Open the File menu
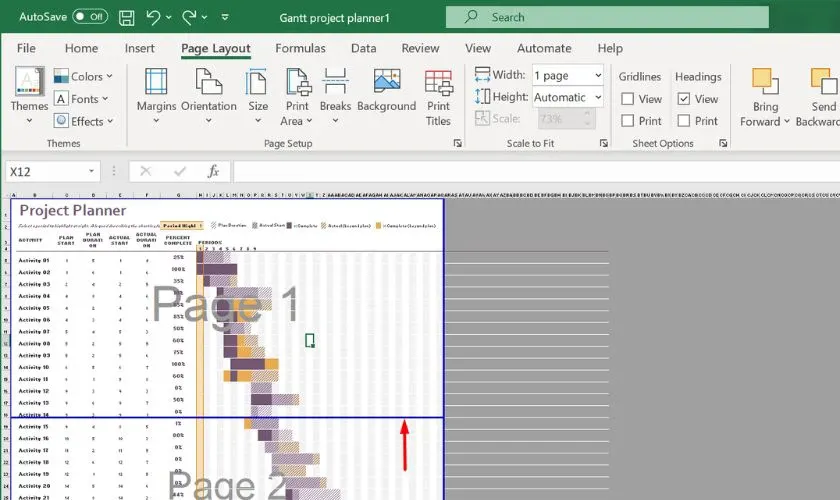The width and height of the screenshot is (840, 500). (x=26, y=48)
